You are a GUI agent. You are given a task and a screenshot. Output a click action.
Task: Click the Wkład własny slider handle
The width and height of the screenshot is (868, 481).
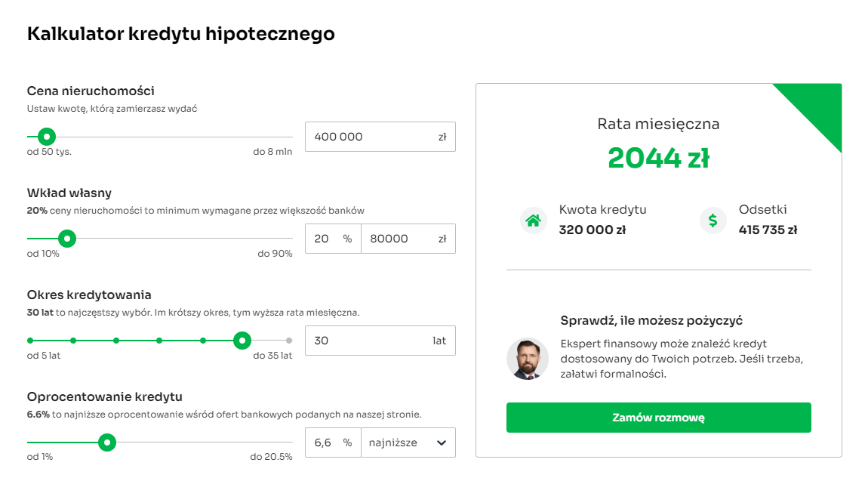[67, 239]
